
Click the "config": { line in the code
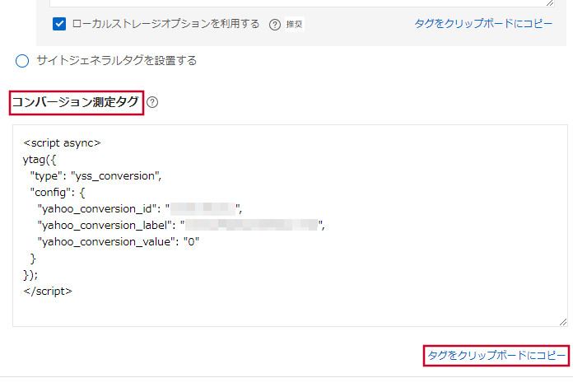click(x=58, y=193)
